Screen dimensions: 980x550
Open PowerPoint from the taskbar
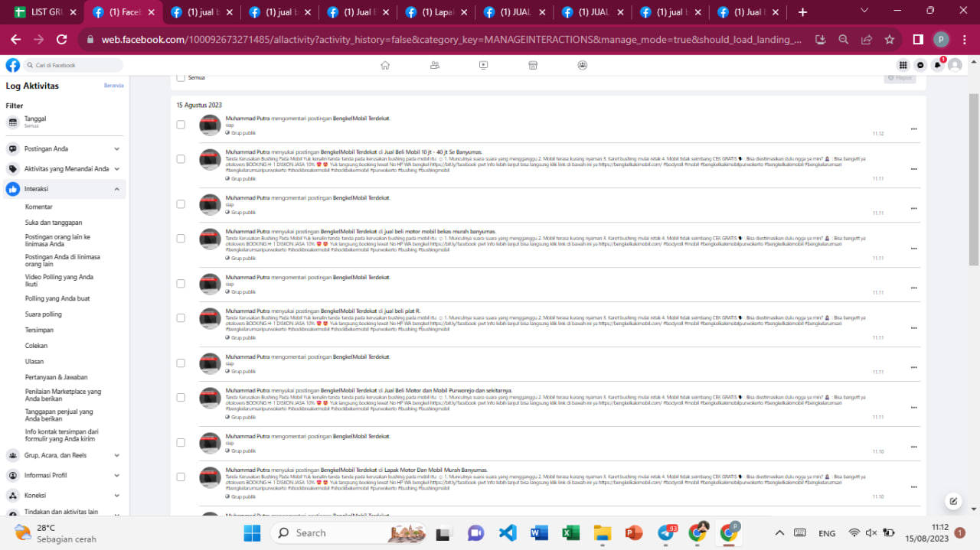634,533
